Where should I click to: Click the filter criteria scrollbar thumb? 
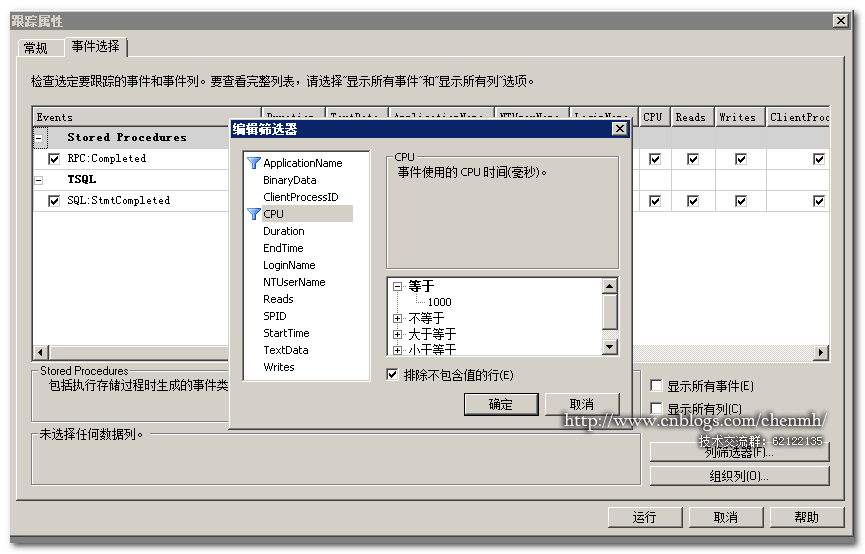tap(609, 312)
